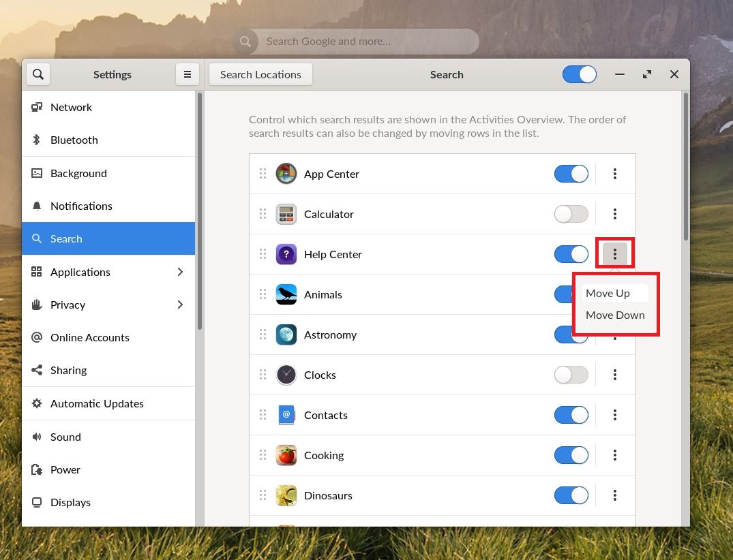Enable Calculator search results
The width and height of the screenshot is (733, 560).
coord(571,214)
